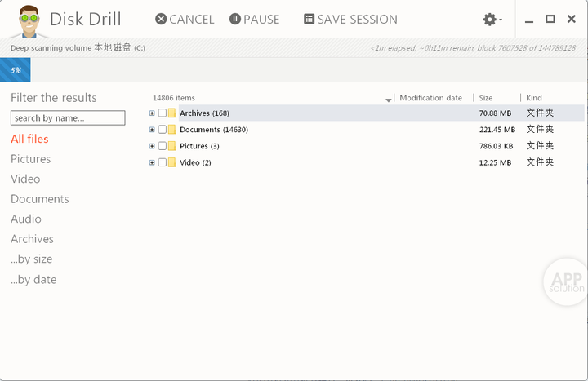
Task: Maximize the Disk Drill window
Action: tap(550, 19)
